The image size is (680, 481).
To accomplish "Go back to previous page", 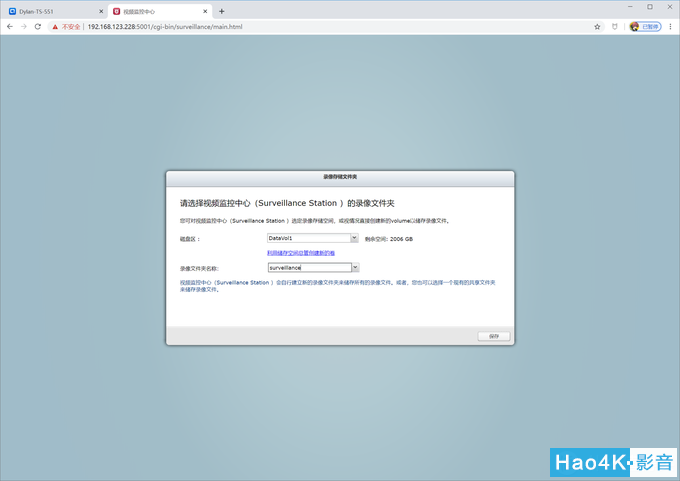I will (x=10, y=26).
